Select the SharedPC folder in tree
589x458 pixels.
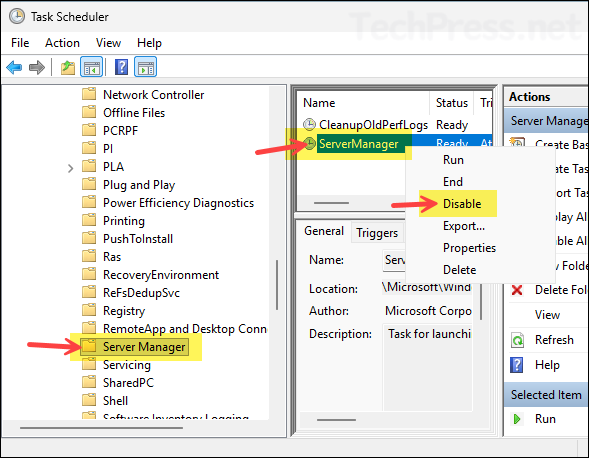coord(128,382)
